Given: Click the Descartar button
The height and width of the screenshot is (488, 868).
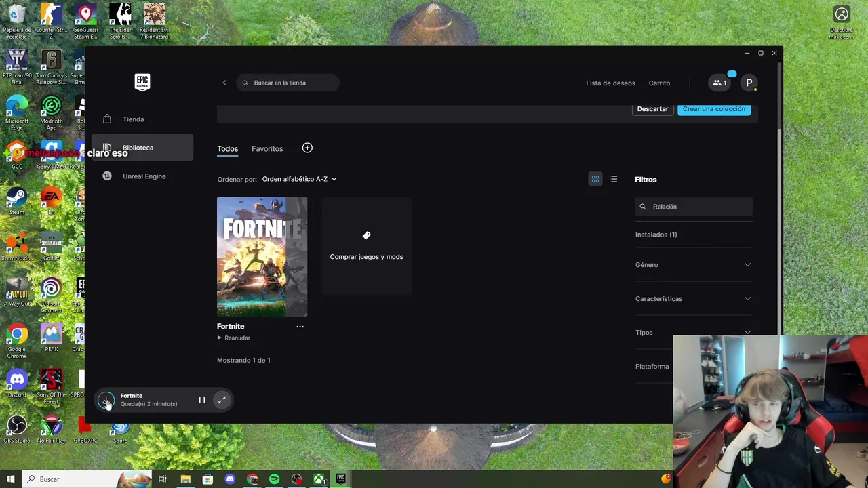Looking at the screenshot, I should coord(652,108).
